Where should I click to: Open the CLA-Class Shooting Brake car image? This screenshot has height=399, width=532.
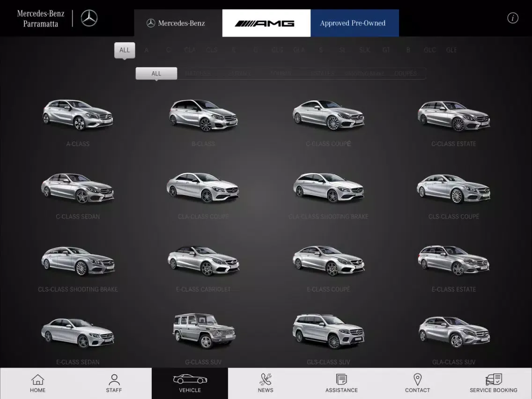[x=328, y=188]
